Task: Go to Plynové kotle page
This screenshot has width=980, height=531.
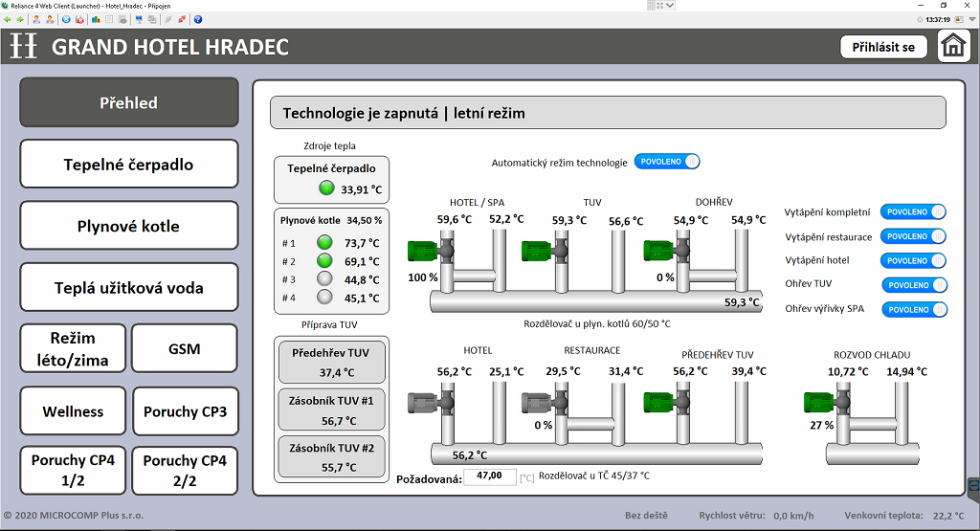Action: tap(128, 226)
